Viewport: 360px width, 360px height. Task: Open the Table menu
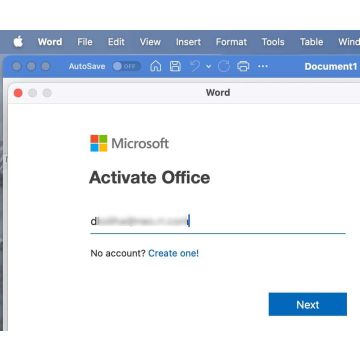coord(311,42)
